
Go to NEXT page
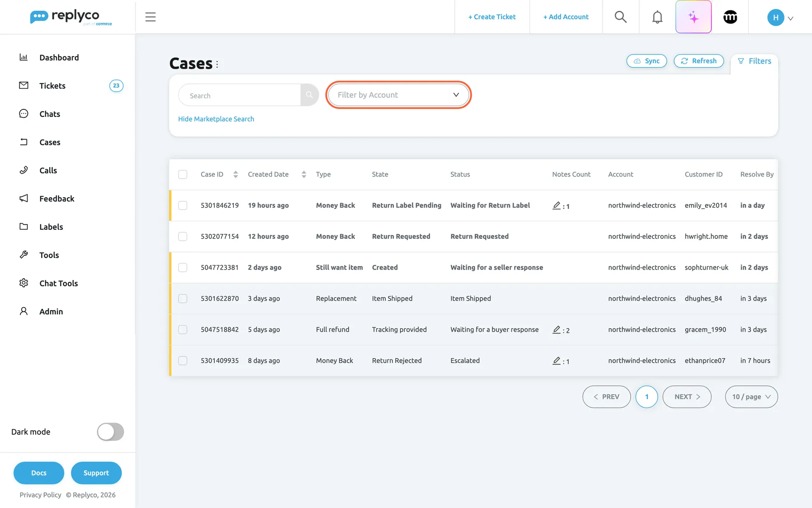click(687, 397)
